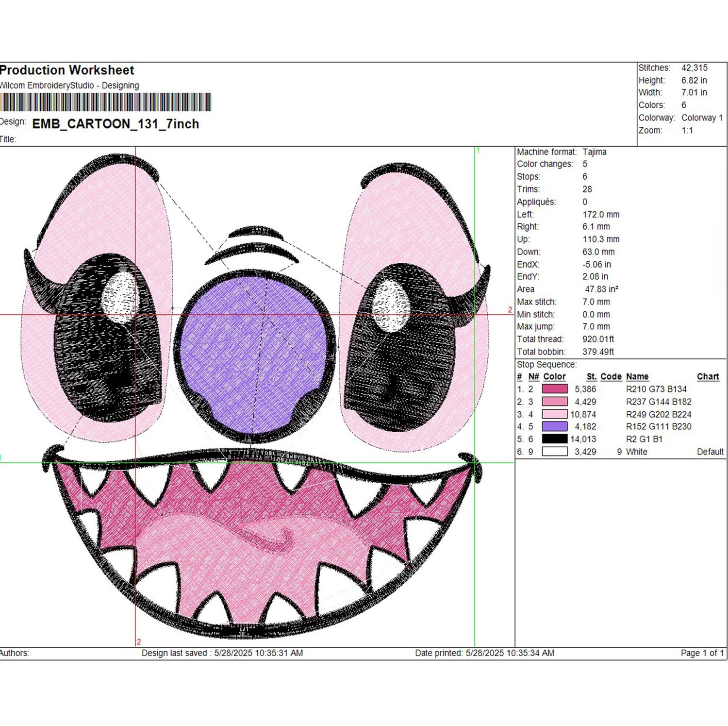Click the Color column header
The height and width of the screenshot is (726, 728).
pos(554,376)
